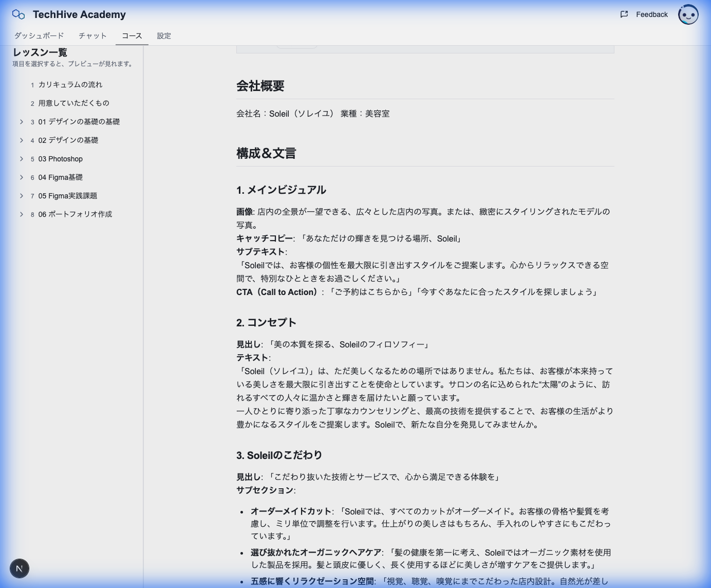Viewport: 711px width, 588px height.
Task: Select lesson 02 デザインの基礎
Action: click(68, 140)
